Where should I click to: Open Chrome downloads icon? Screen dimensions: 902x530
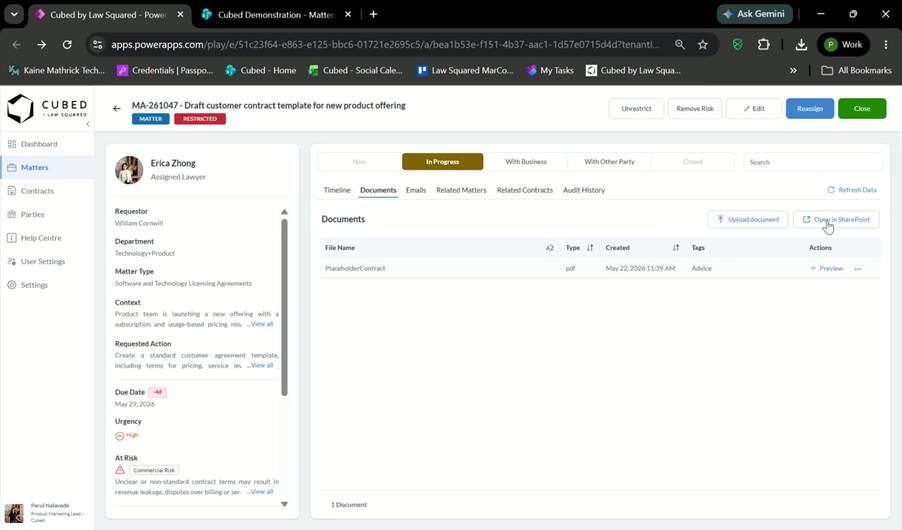[x=801, y=44]
